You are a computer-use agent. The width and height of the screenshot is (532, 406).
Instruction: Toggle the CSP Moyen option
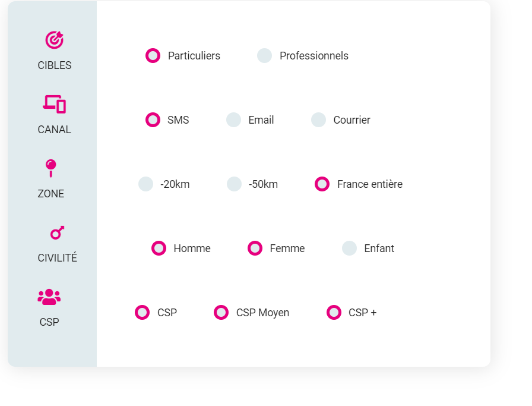[221, 313]
